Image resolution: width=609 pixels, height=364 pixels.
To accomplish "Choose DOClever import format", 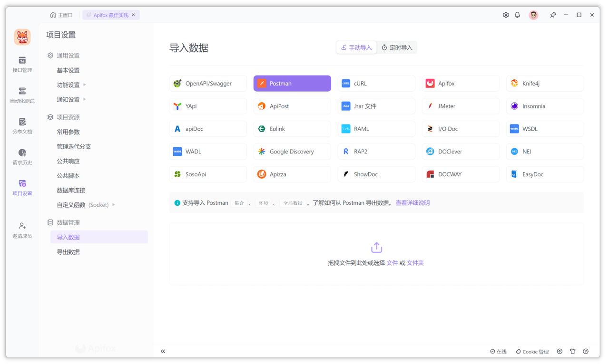I will (461, 152).
